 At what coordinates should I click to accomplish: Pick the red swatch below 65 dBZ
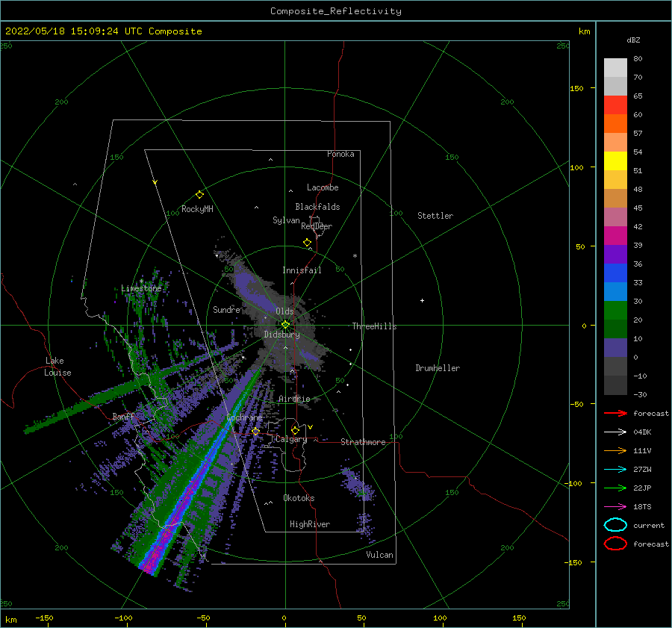pyautogui.click(x=615, y=105)
